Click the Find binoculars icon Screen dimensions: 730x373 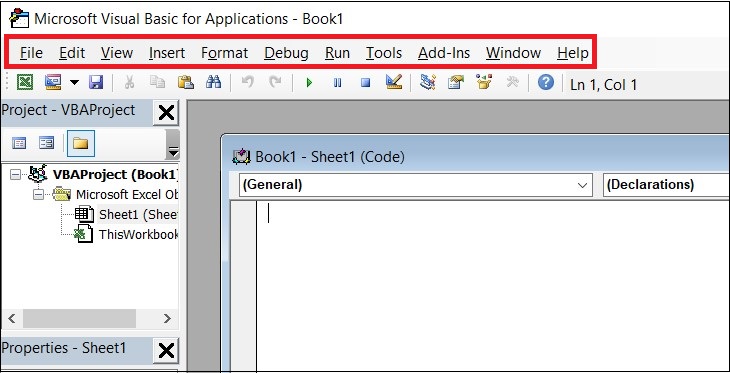(x=213, y=82)
